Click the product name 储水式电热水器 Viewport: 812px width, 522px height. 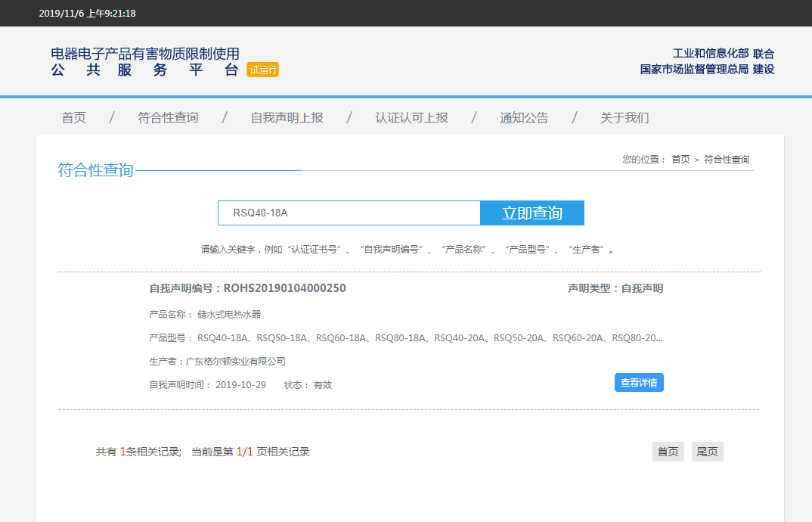tap(229, 315)
